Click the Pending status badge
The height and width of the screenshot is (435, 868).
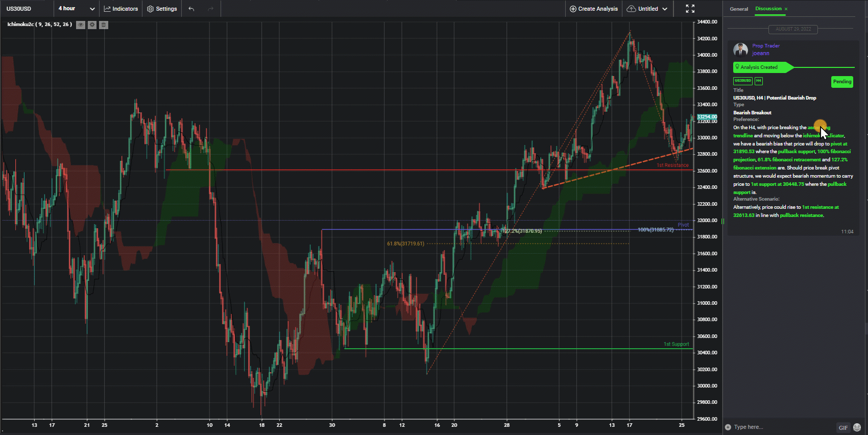pyautogui.click(x=842, y=82)
